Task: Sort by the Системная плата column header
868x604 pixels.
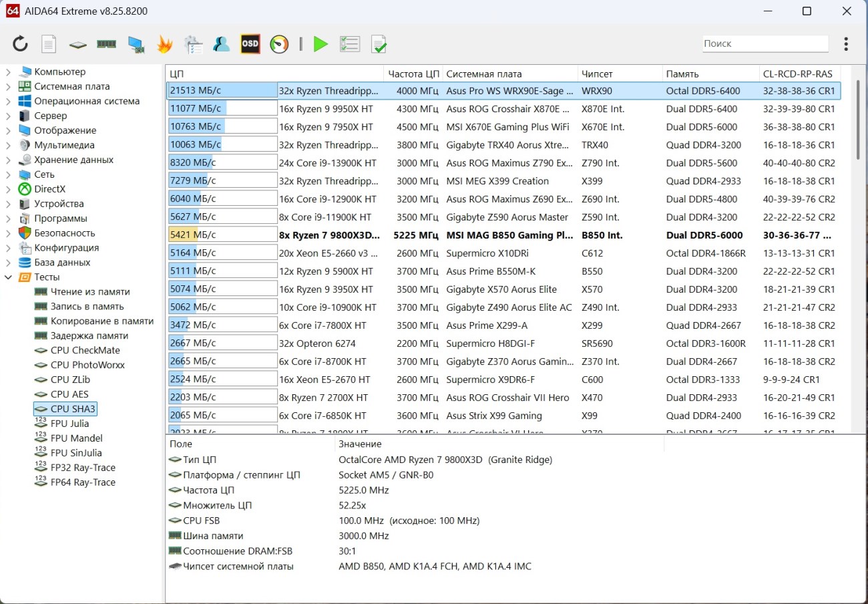Action: [510, 73]
